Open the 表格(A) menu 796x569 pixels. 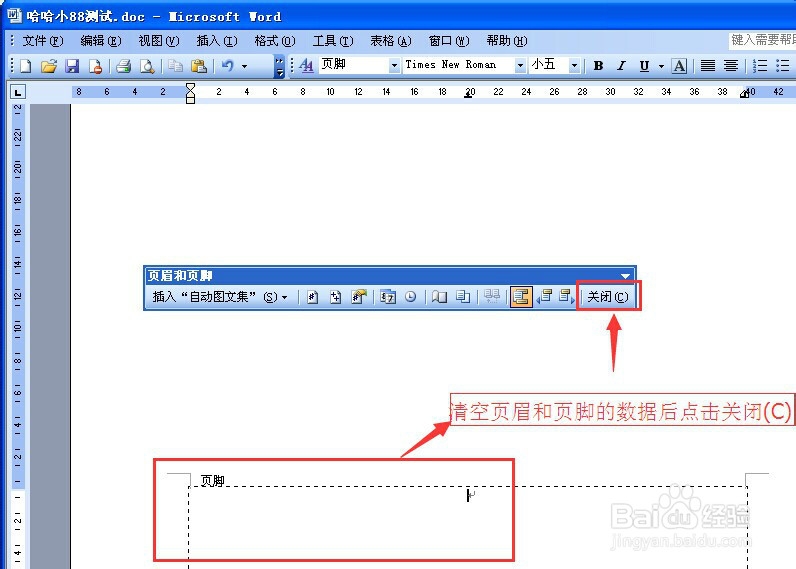(x=390, y=41)
